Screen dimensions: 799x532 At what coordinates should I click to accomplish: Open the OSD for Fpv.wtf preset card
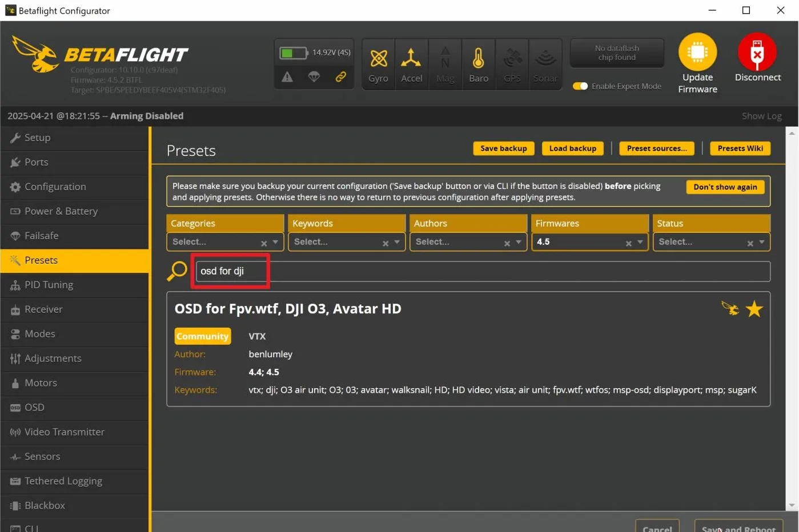point(468,349)
